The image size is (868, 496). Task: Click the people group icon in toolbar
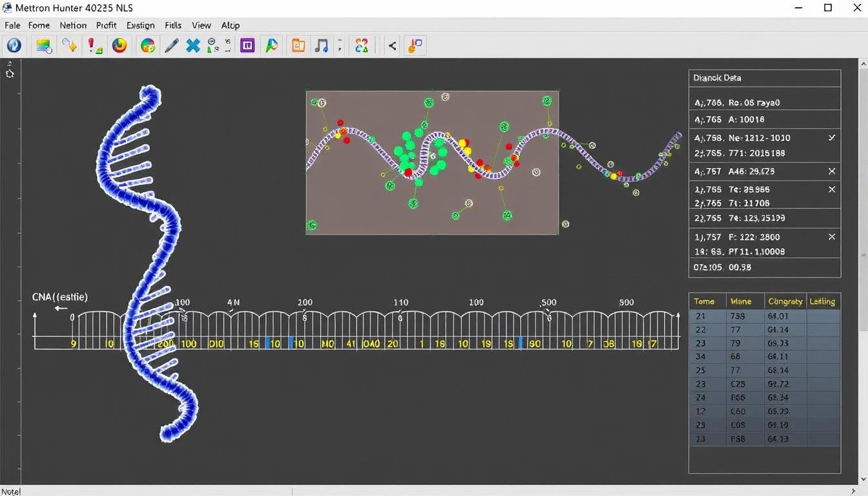pos(362,45)
